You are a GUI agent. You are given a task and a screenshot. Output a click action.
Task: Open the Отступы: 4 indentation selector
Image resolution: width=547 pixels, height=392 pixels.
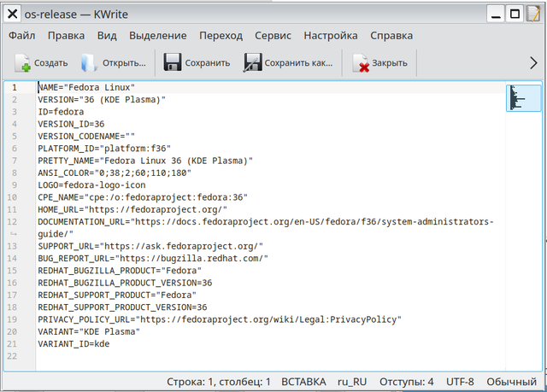click(x=407, y=382)
